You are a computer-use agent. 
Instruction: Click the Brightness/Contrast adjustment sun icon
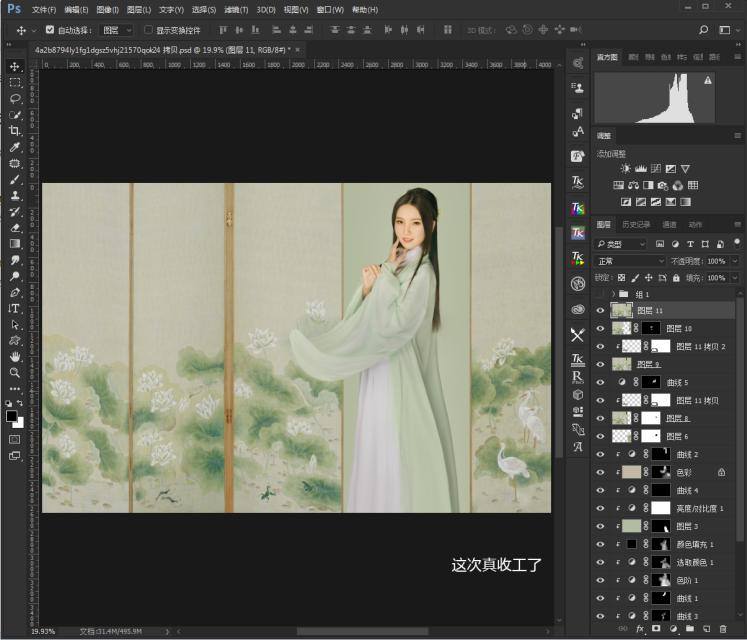click(x=626, y=169)
